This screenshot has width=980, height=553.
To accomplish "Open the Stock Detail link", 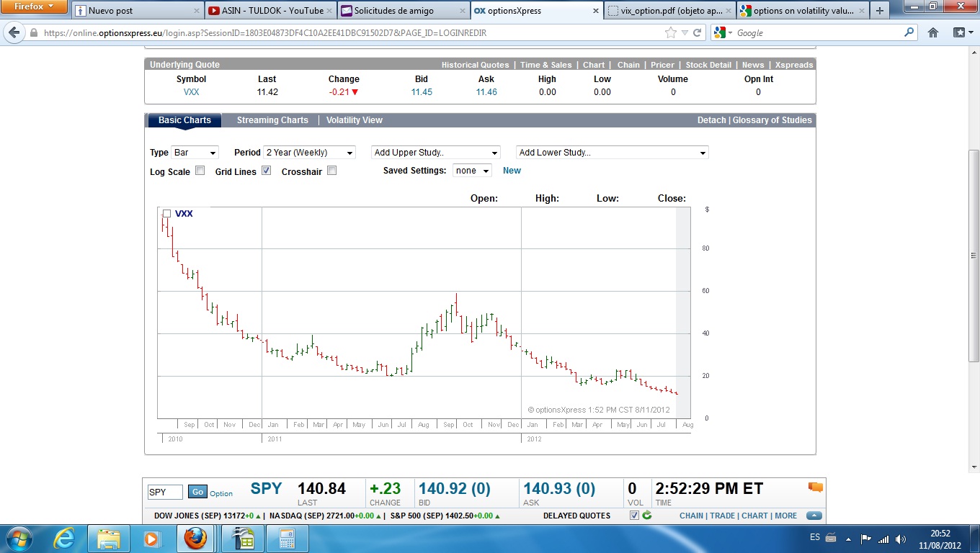I will (x=708, y=65).
